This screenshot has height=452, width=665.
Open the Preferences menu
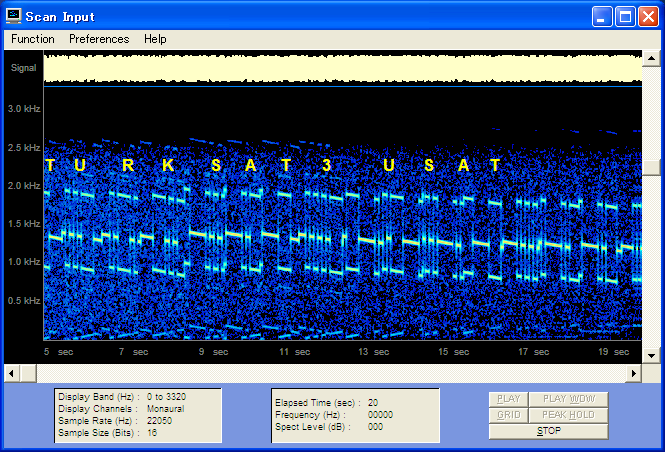point(99,39)
